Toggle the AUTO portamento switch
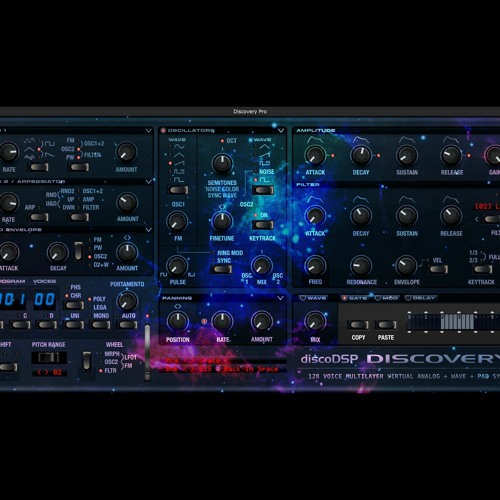 tap(127, 325)
